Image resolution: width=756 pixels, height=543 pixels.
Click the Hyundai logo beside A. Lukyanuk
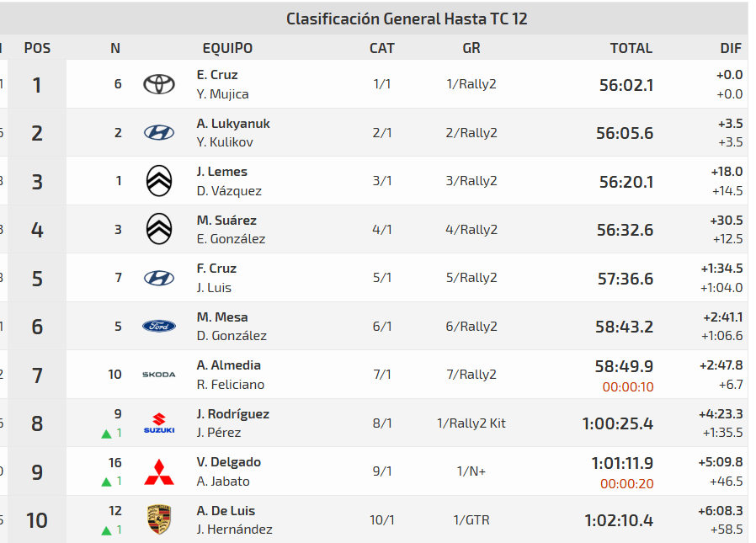159,132
